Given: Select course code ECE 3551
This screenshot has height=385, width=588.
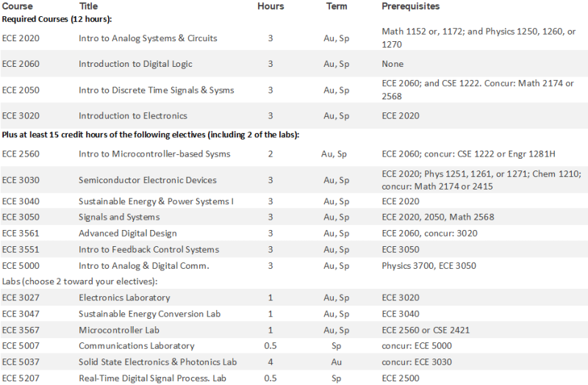Looking at the screenshot, I should coord(21,250).
